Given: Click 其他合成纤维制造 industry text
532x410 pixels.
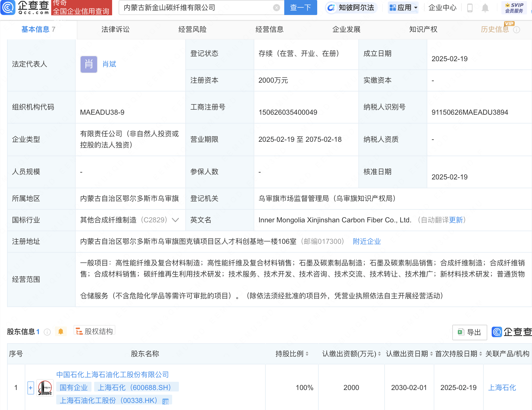Looking at the screenshot, I should tap(108, 220).
